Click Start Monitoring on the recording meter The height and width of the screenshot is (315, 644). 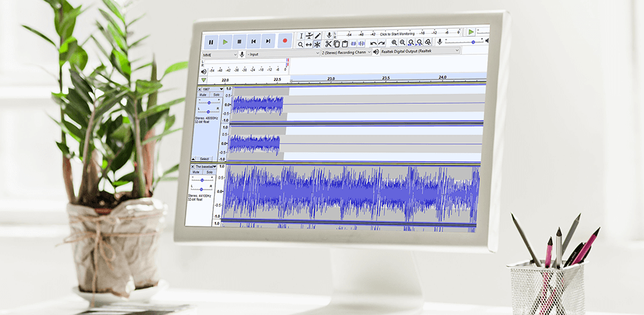pyautogui.click(x=397, y=34)
